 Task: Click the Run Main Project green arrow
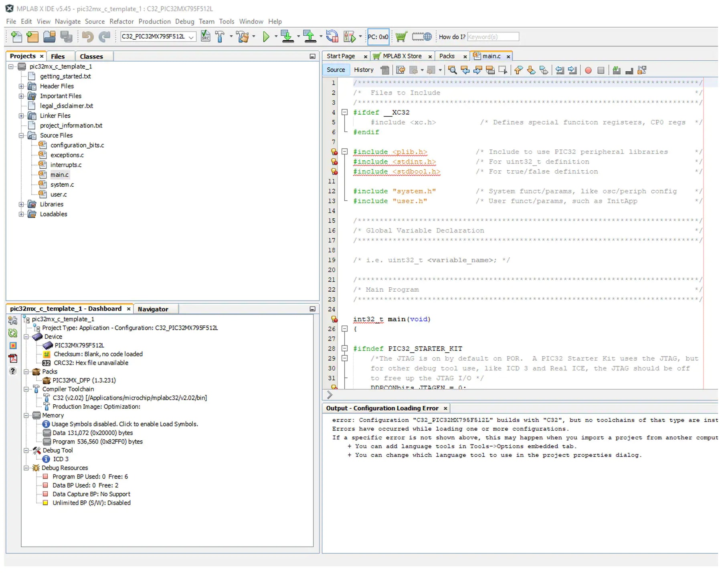(266, 37)
